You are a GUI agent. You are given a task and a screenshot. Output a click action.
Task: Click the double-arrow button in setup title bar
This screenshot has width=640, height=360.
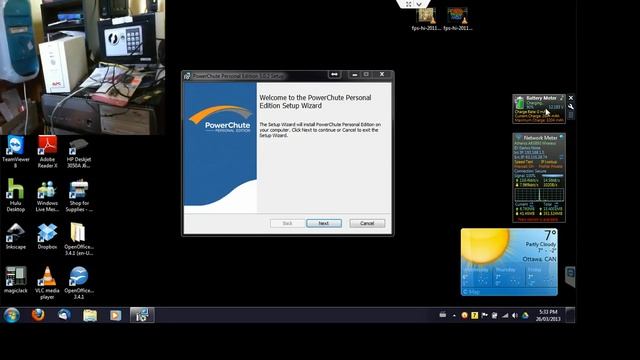point(334,74)
